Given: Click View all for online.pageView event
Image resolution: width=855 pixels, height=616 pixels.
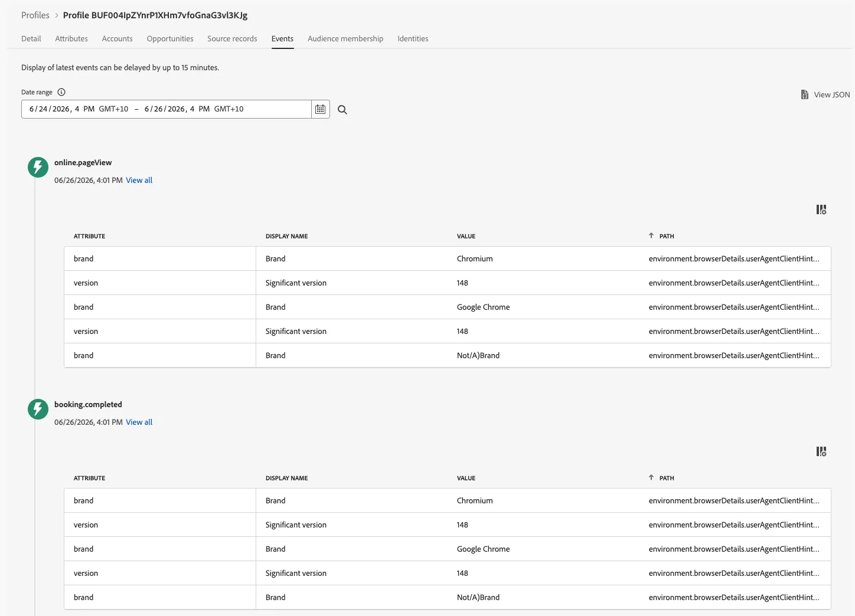Looking at the screenshot, I should 139,180.
